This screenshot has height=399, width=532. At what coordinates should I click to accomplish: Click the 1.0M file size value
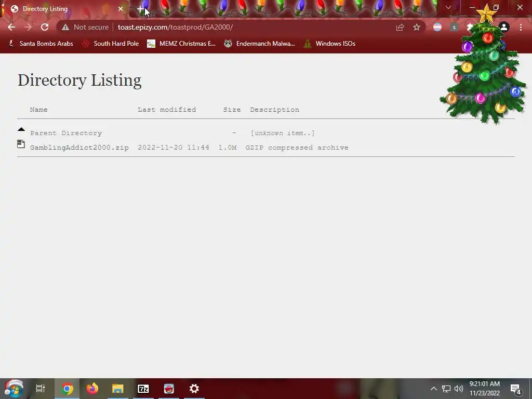228,148
